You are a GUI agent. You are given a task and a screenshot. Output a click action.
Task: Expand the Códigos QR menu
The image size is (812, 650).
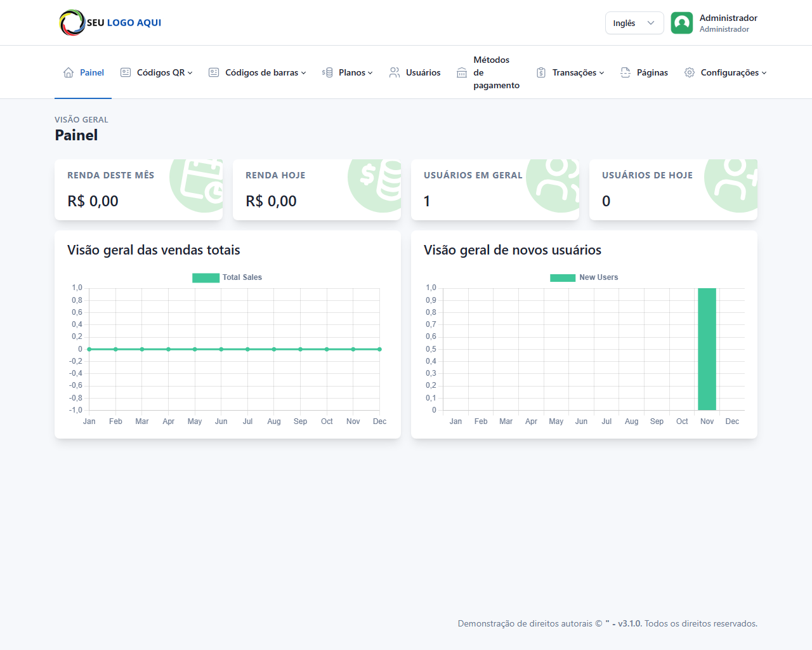click(x=164, y=72)
